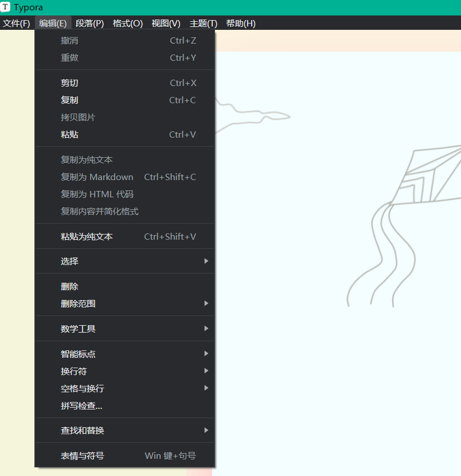
Task: Select 复制 menu entry
Action: click(x=125, y=100)
